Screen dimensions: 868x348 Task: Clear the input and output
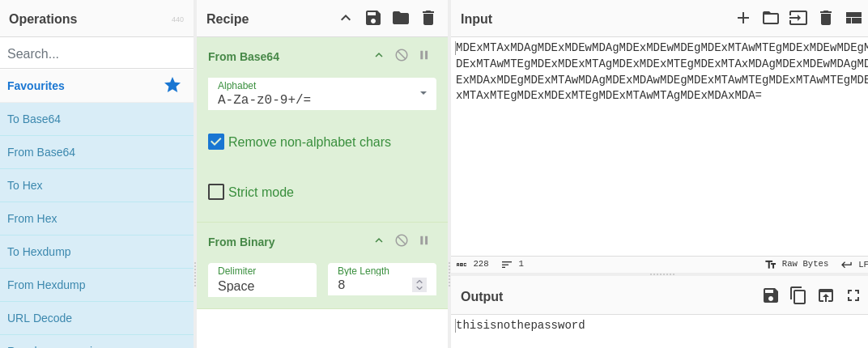coord(826,18)
